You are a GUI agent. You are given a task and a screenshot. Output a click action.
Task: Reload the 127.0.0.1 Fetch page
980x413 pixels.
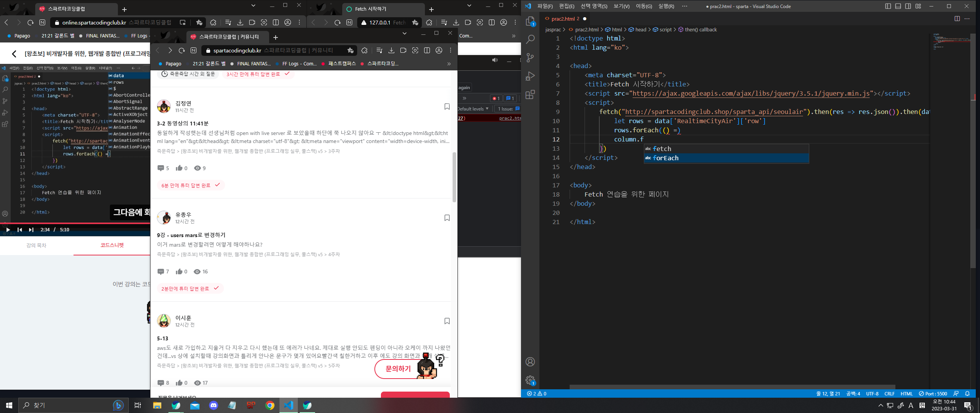click(x=337, y=23)
